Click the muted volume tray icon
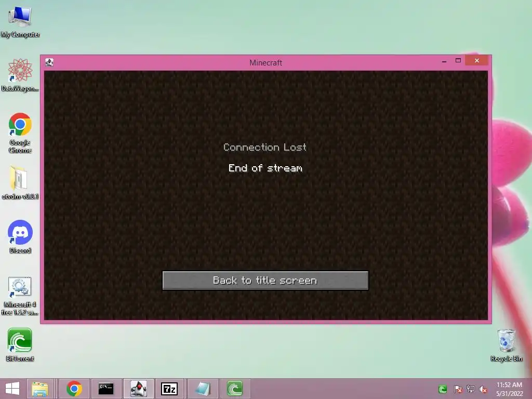 coord(483,389)
